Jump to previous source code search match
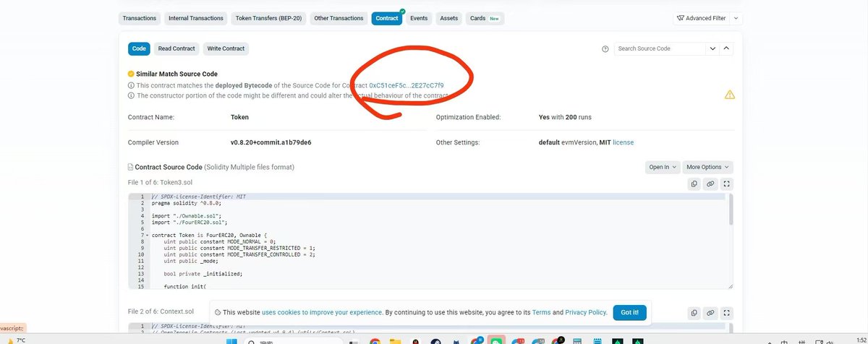Image resolution: width=868 pixels, height=344 pixels. pos(727,48)
